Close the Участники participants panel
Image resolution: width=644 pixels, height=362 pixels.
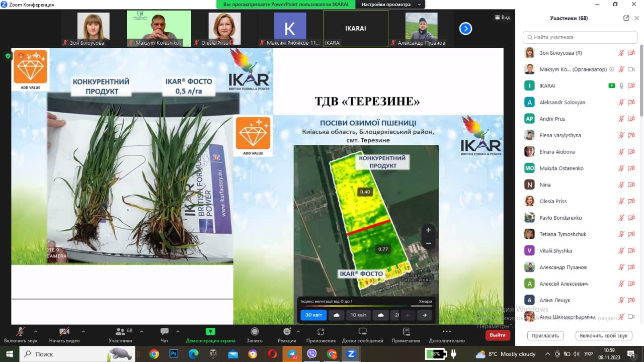pos(636,18)
